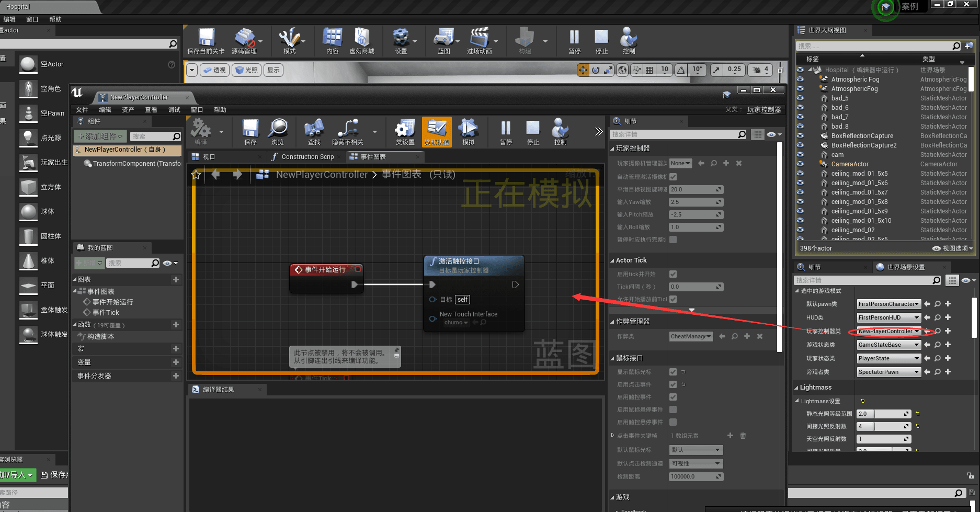Toggle Enable Click Events (启用点击事件) checkbox

point(673,384)
